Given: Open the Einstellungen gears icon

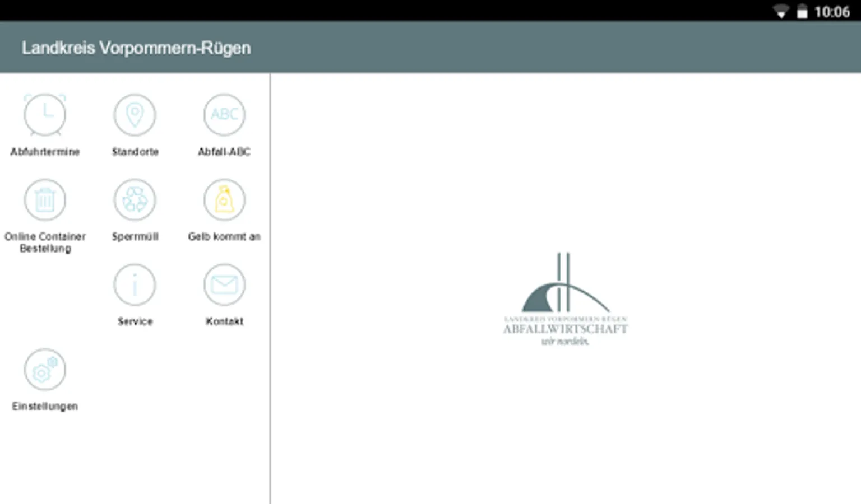Looking at the screenshot, I should (45, 370).
